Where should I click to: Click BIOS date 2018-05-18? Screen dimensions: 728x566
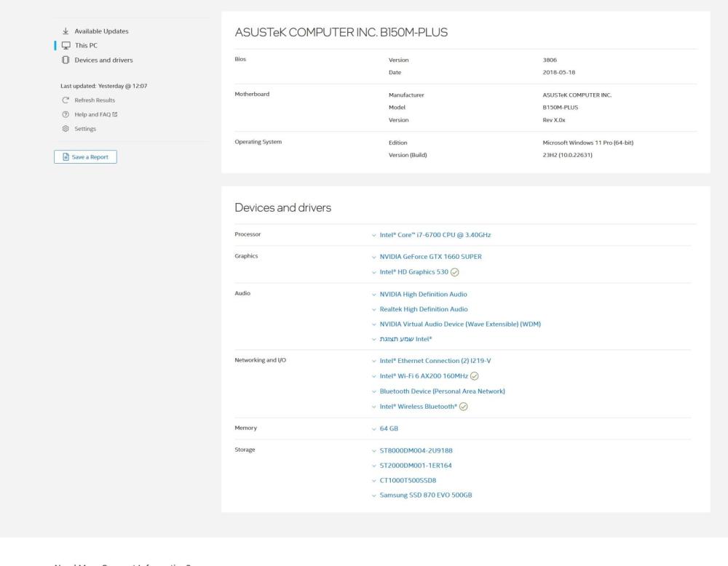click(x=558, y=72)
